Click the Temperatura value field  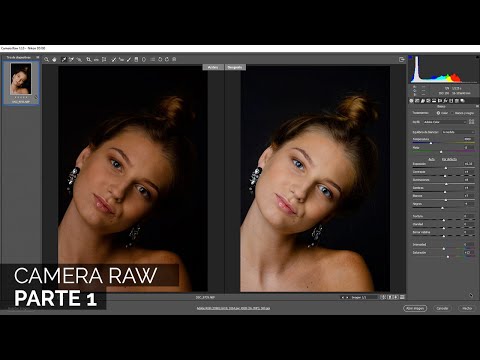click(x=468, y=139)
